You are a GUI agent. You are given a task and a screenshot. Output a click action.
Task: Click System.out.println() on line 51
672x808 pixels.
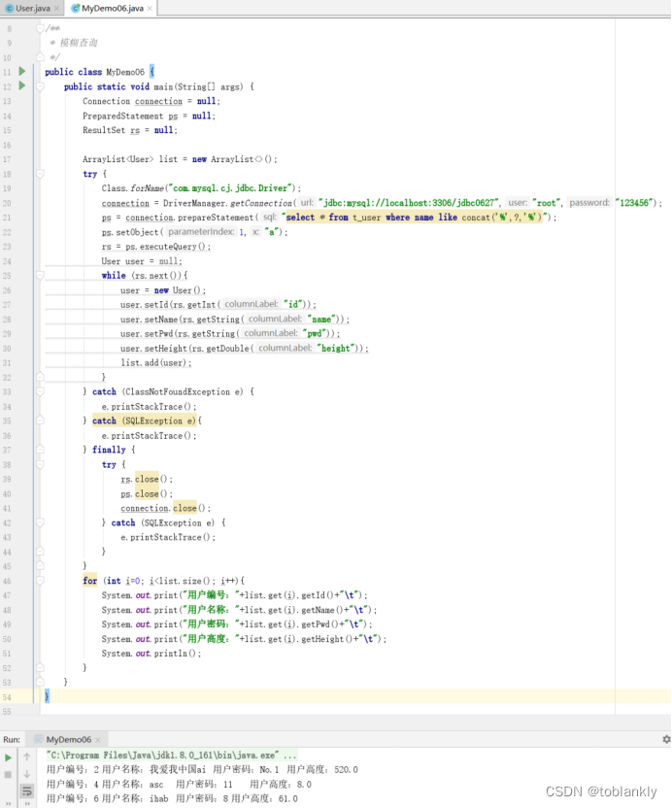point(151,654)
